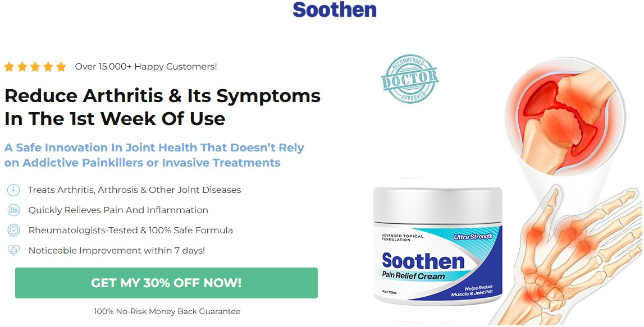The height and width of the screenshot is (327, 644).
Task: Click the heart plus icon beside Noticeable Improvement
Action: click(x=13, y=250)
